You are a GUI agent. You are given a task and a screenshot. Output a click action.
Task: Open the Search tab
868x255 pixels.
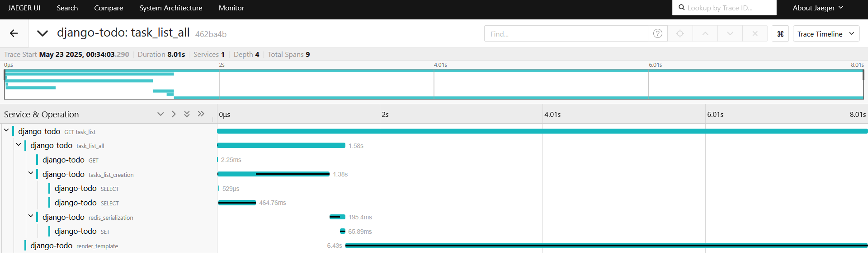click(x=67, y=8)
